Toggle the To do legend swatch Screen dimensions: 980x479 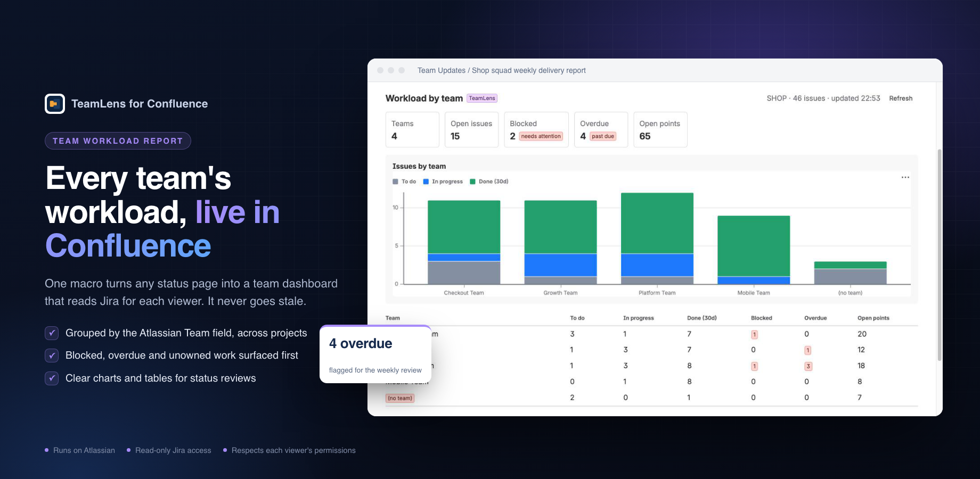click(x=395, y=181)
